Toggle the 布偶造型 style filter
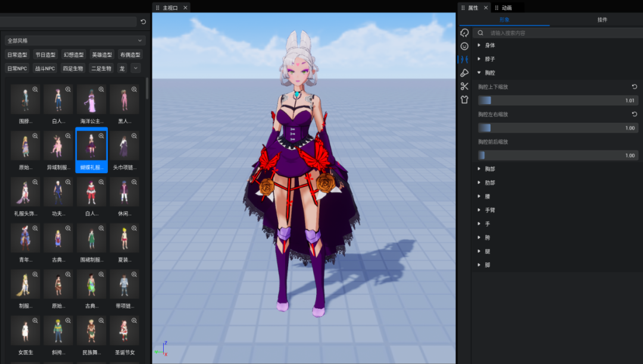 coord(130,55)
